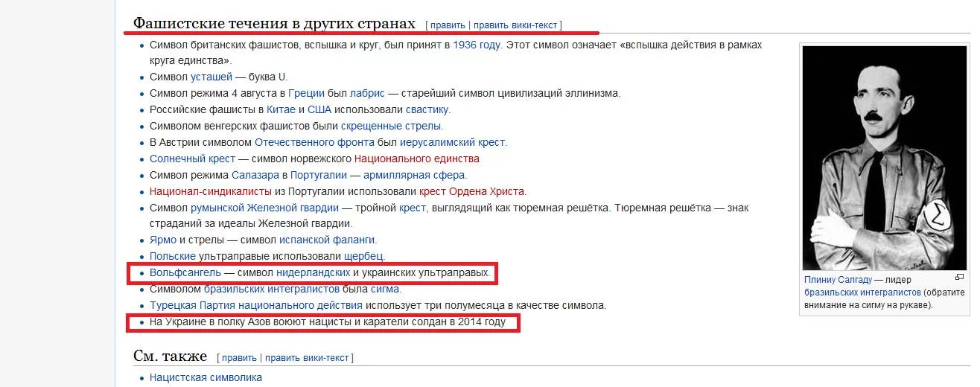This screenshot has width=980, height=387.
Task: Open the иерусалимский крест link
Action: 453,142
